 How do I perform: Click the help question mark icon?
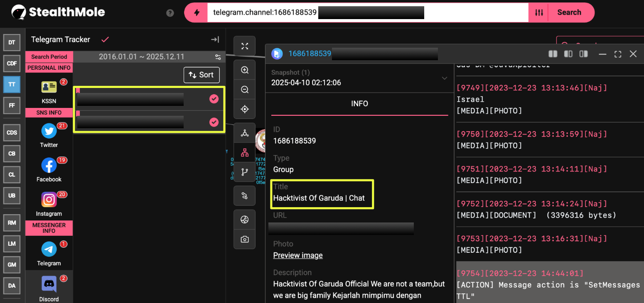(x=170, y=13)
